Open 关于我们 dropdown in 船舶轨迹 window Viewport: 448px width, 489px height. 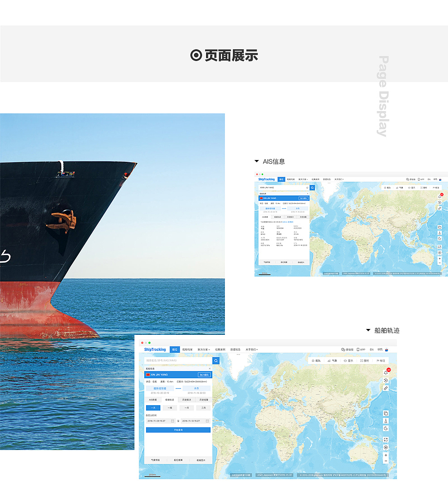pos(252,350)
